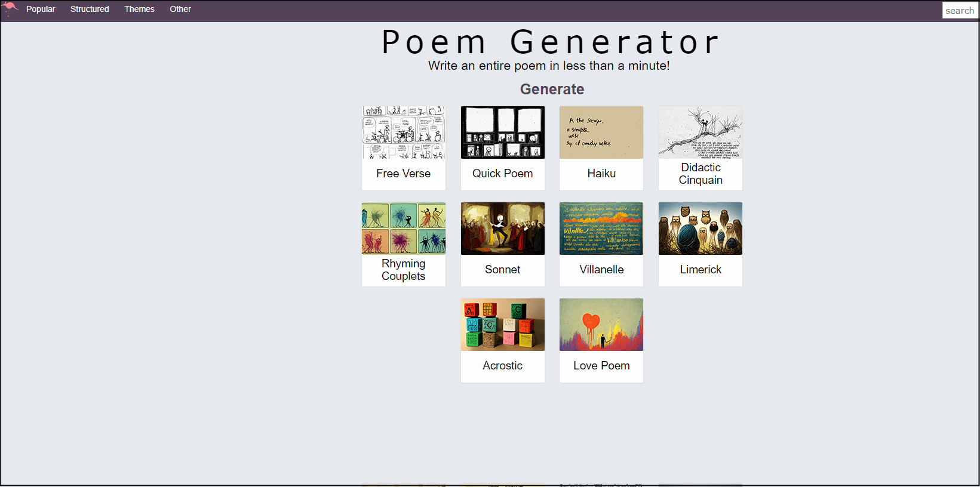Click the Poem Generator title
Viewport: 980px width, 487px height.
click(550, 42)
